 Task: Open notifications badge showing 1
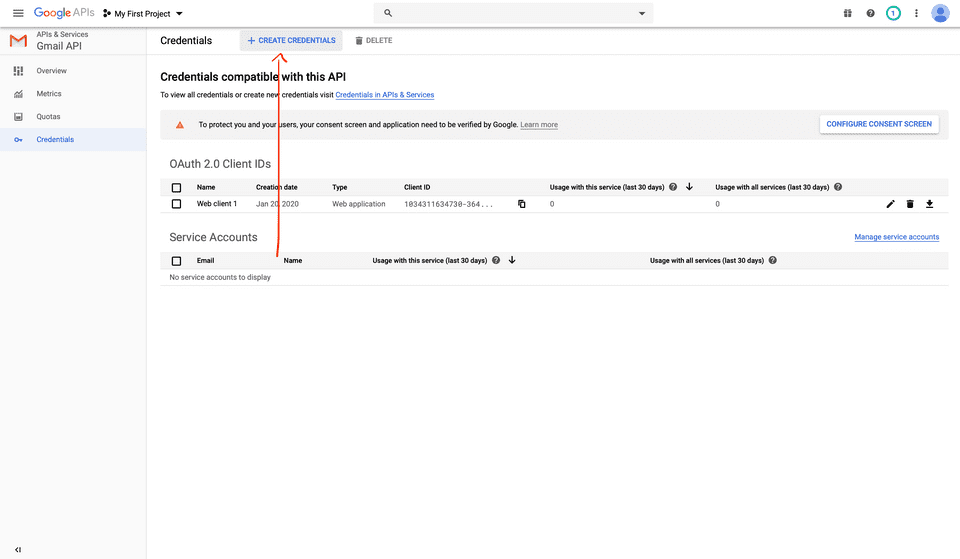point(893,13)
